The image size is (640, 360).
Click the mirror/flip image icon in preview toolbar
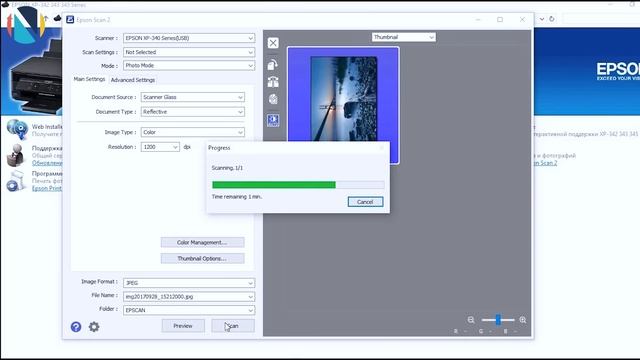coord(273,82)
